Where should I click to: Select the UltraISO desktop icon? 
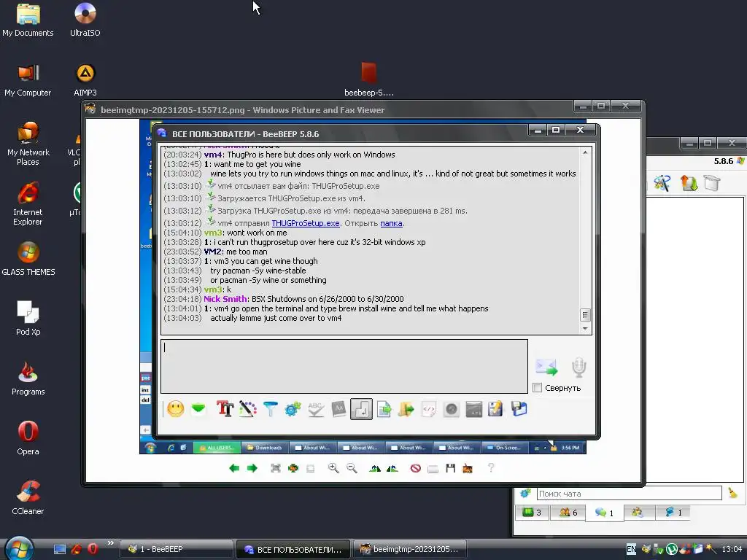(x=85, y=20)
